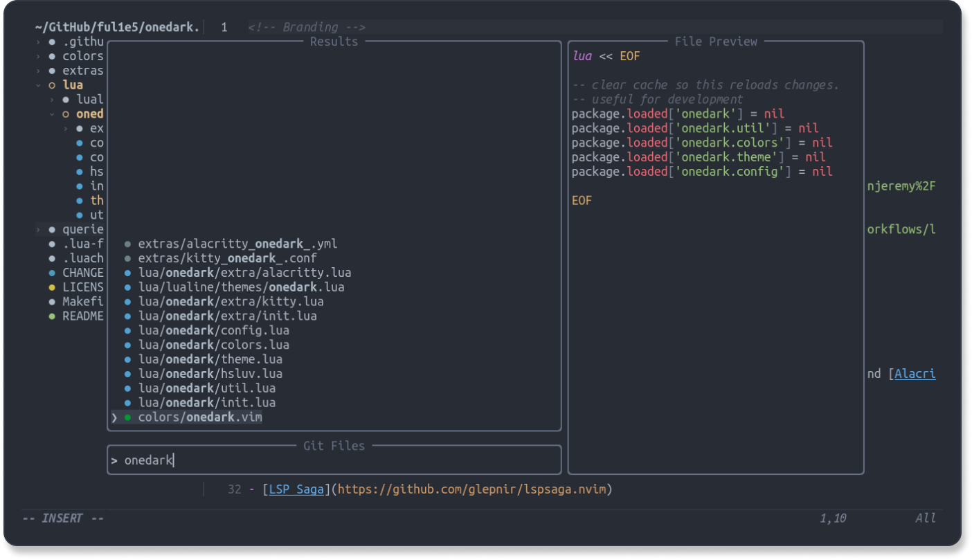972x560 pixels.
Task: Click the 'lua << EOF' line in File Preview
Action: [606, 56]
